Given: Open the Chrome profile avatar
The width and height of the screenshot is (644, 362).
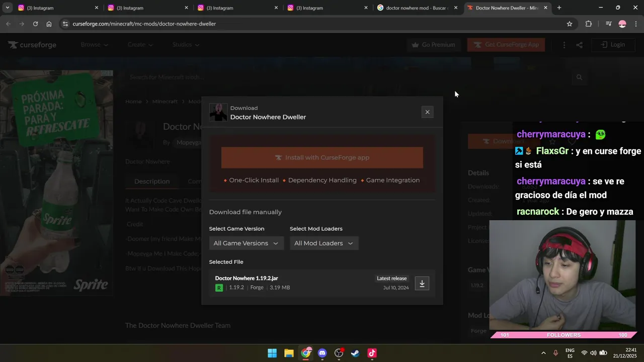Looking at the screenshot, I should (x=622, y=24).
